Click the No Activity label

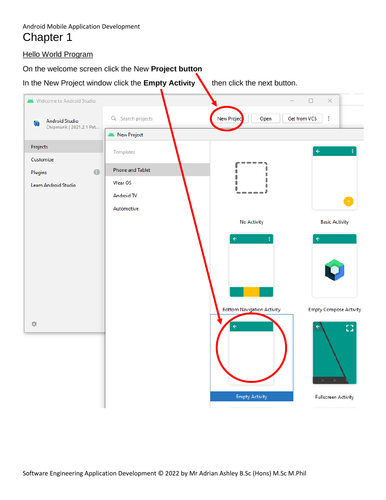[x=251, y=222]
